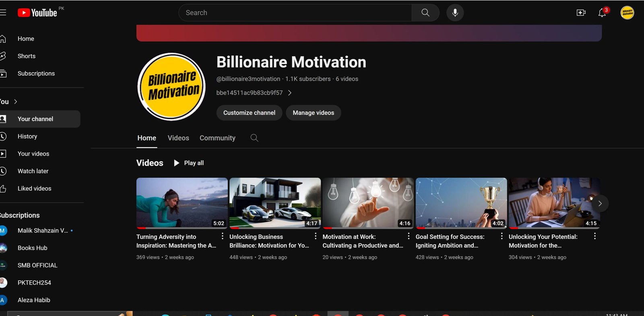This screenshot has width=644, height=316.
Task: Switch to the Videos tab
Action: [x=178, y=138]
